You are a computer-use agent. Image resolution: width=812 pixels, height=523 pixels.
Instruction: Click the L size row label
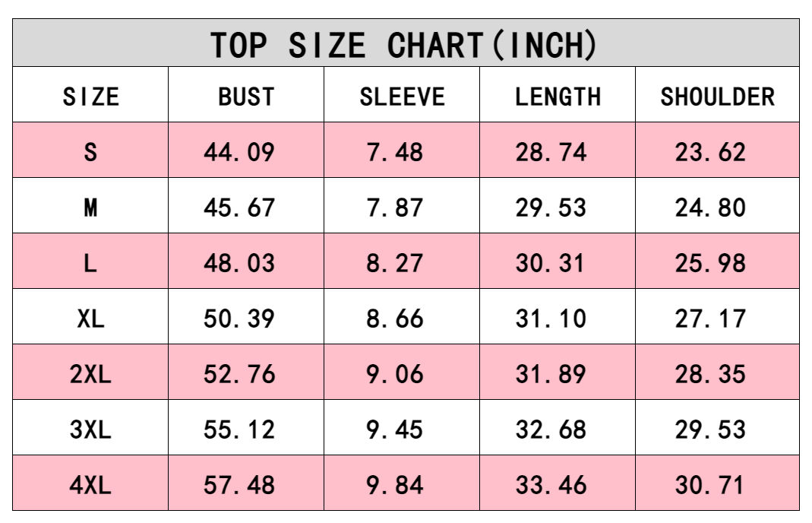pyautogui.click(x=90, y=263)
